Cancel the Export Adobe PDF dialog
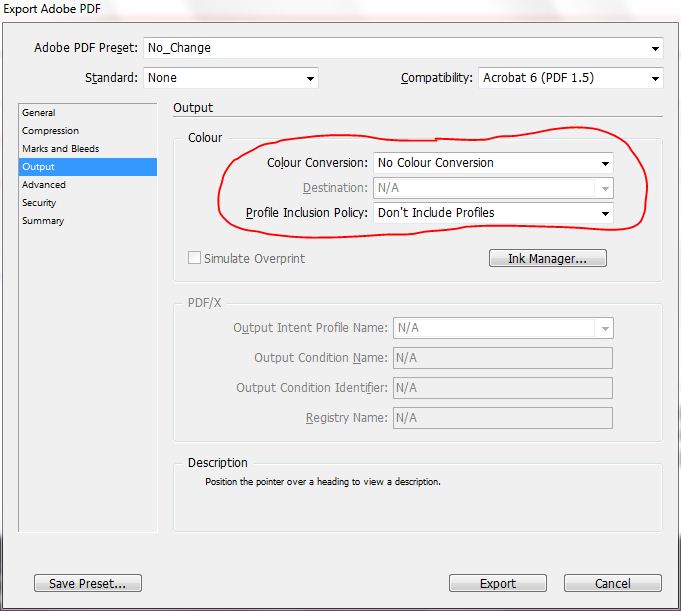681x611 pixels. click(x=613, y=583)
